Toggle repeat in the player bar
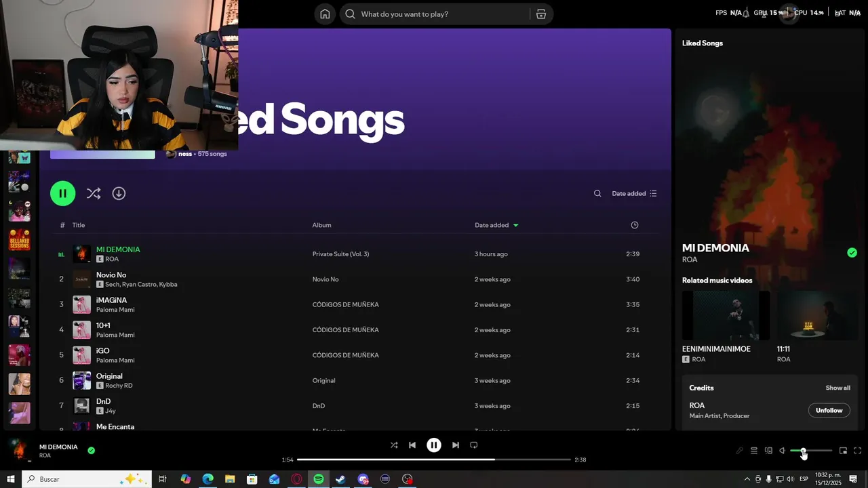This screenshot has height=488, width=868. 474,445
